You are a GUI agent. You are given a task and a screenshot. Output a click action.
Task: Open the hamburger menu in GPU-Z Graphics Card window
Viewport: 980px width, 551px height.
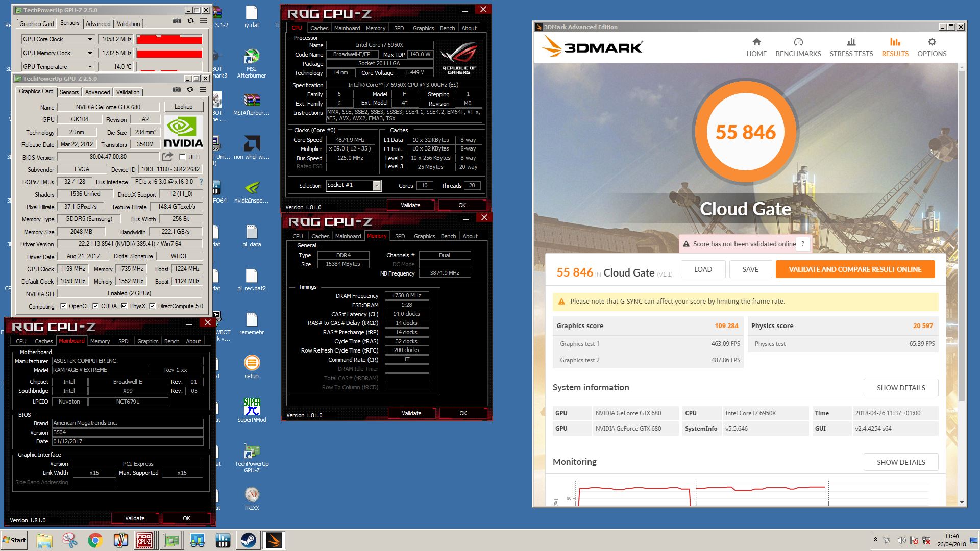point(203,90)
